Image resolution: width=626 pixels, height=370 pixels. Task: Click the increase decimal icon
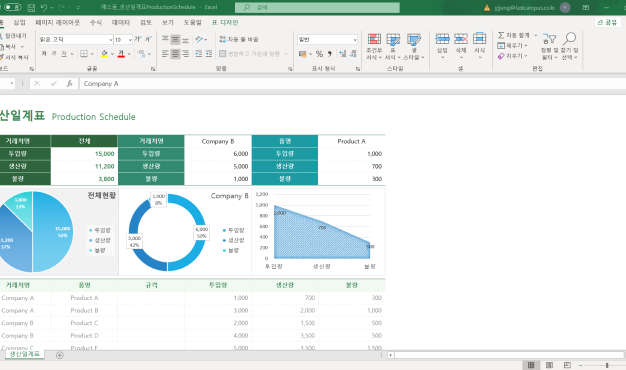343,53
